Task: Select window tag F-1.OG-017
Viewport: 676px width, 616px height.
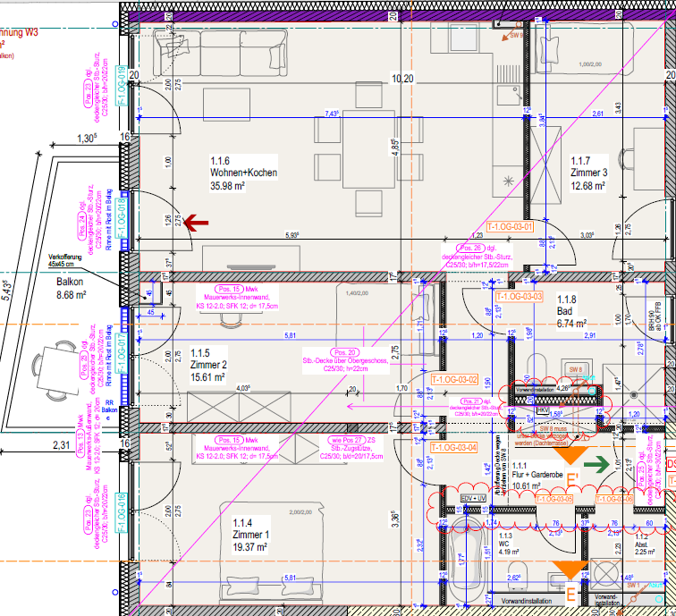Action: pos(122,353)
